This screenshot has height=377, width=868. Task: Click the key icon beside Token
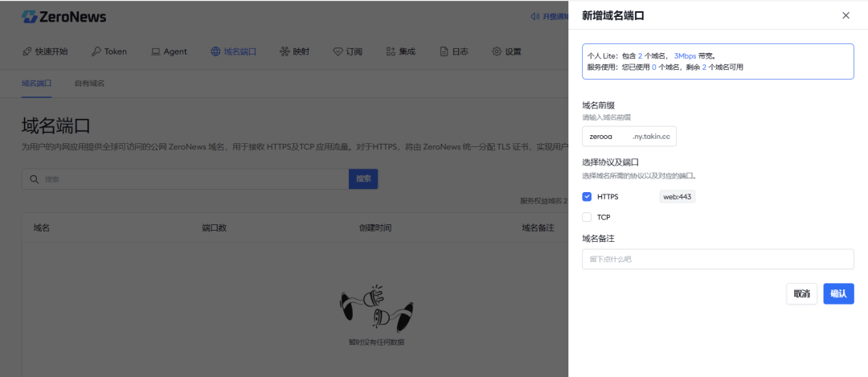point(96,51)
